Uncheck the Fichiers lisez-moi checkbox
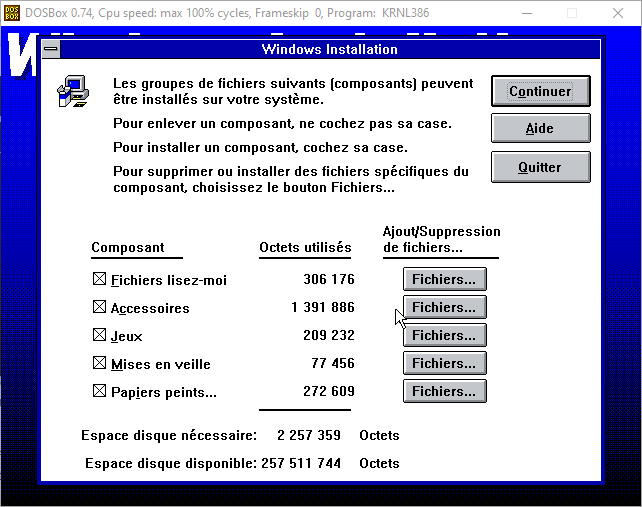The width and height of the screenshot is (642, 507). click(99, 279)
